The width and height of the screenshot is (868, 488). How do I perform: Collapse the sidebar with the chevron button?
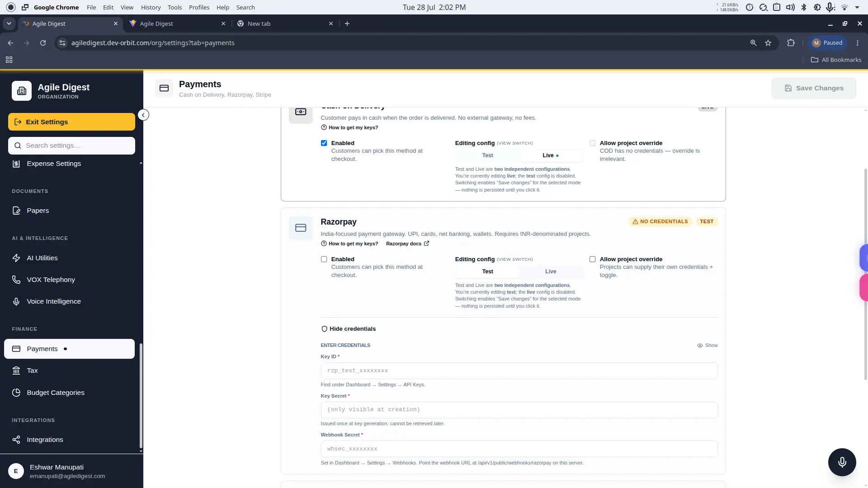(143, 115)
